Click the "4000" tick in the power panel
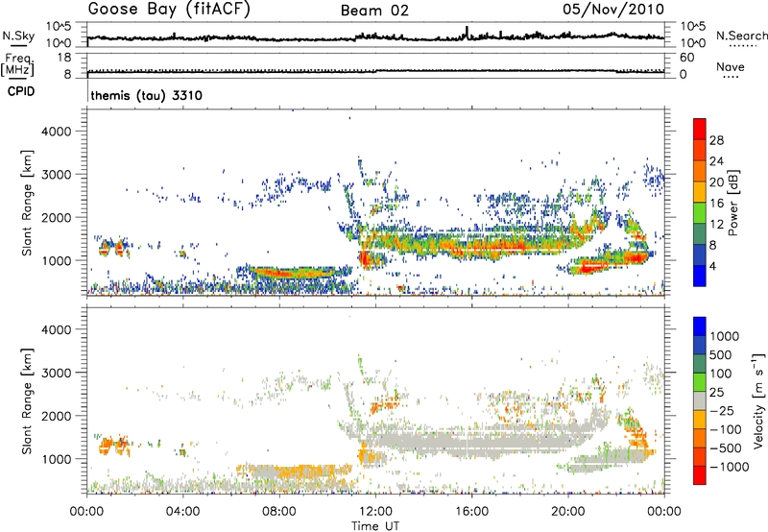The image size is (768, 532). pos(56,132)
